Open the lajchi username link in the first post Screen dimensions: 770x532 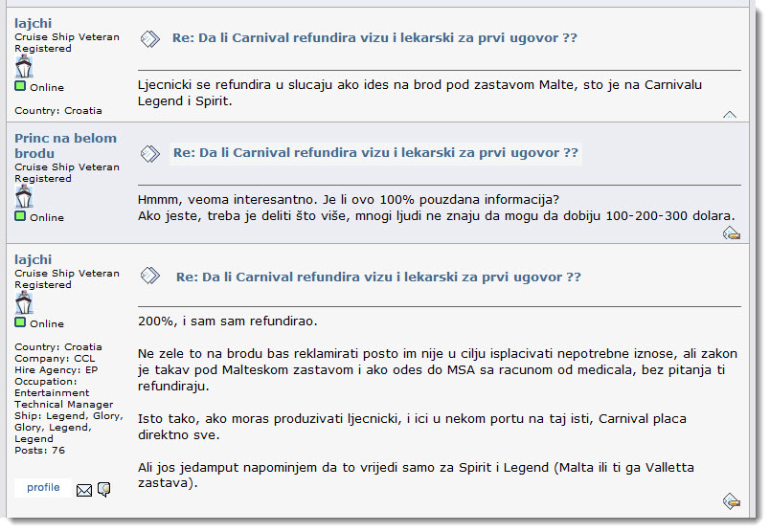tap(33, 23)
